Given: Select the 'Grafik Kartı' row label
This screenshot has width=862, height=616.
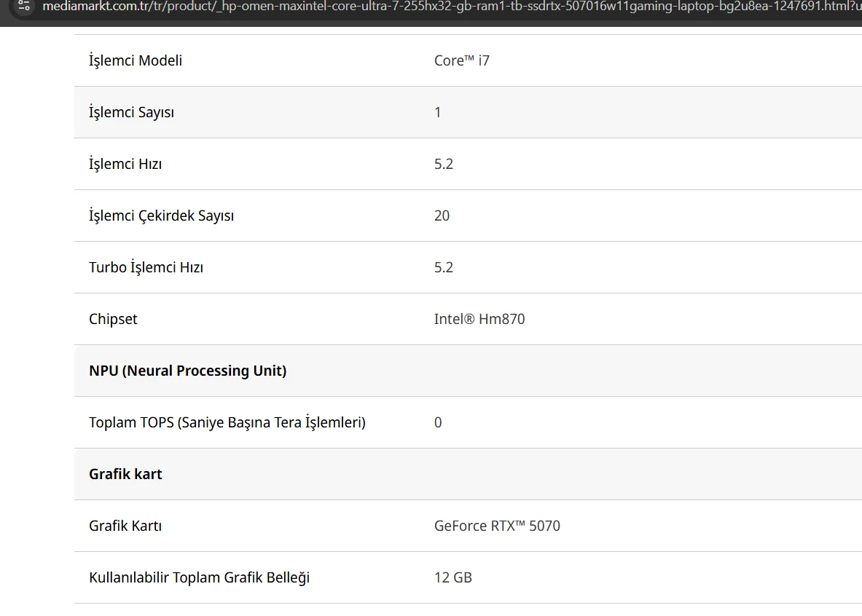Looking at the screenshot, I should [x=125, y=525].
